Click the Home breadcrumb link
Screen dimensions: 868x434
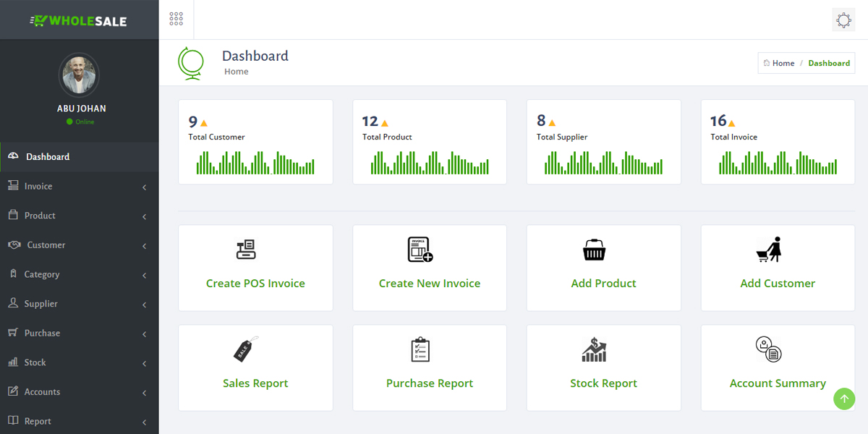[783, 64]
